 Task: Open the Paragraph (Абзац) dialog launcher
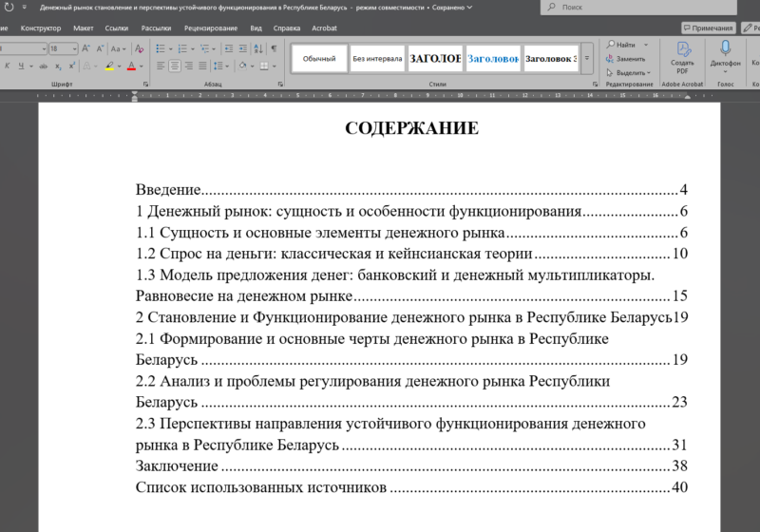click(x=280, y=85)
